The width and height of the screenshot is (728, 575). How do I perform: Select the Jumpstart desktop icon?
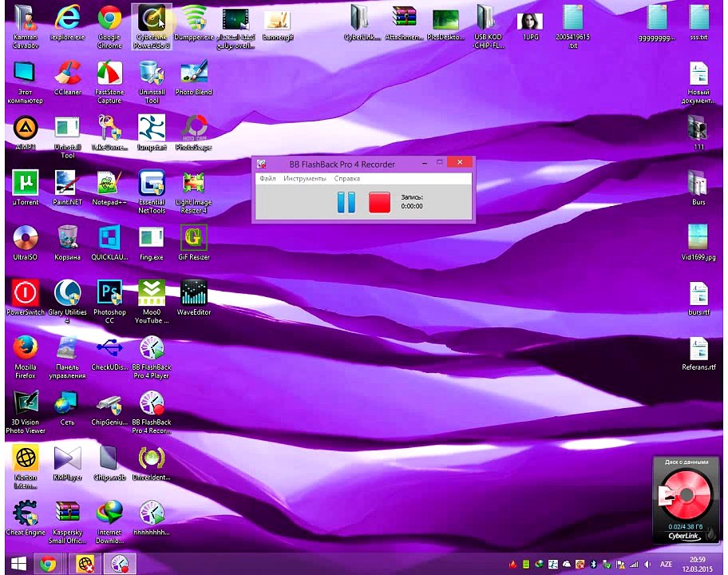coord(152,133)
